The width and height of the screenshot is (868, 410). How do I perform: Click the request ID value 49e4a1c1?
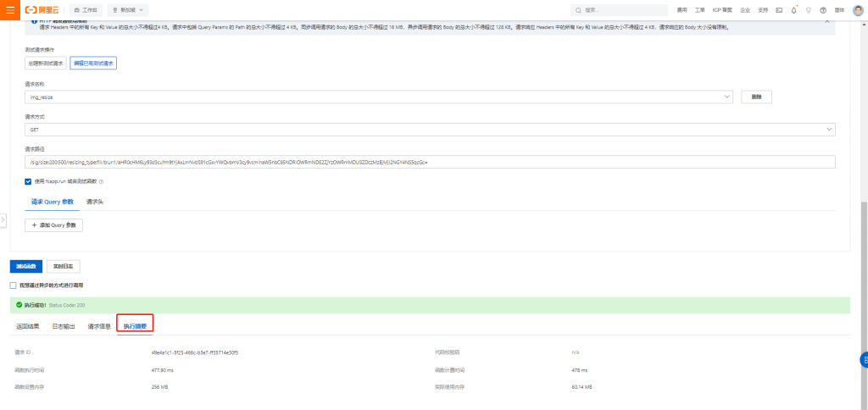195,352
